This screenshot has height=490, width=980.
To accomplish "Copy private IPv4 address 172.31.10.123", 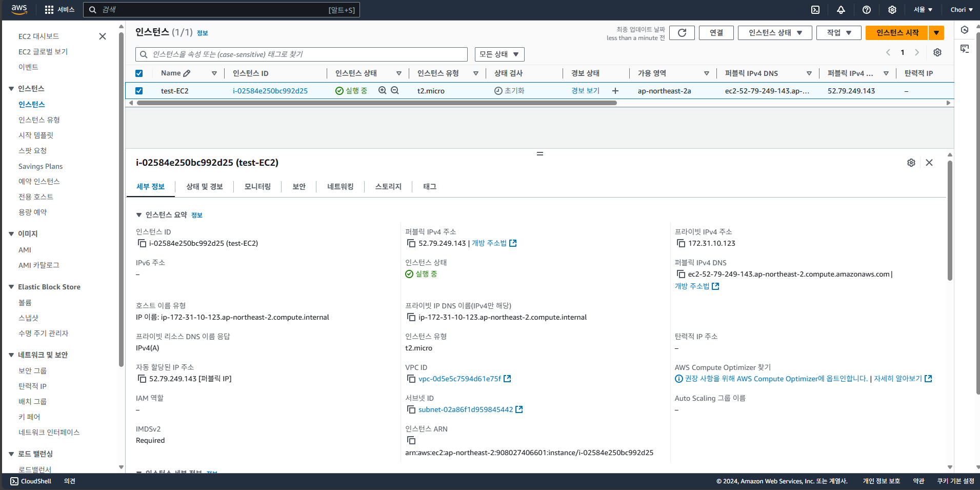I will (681, 243).
